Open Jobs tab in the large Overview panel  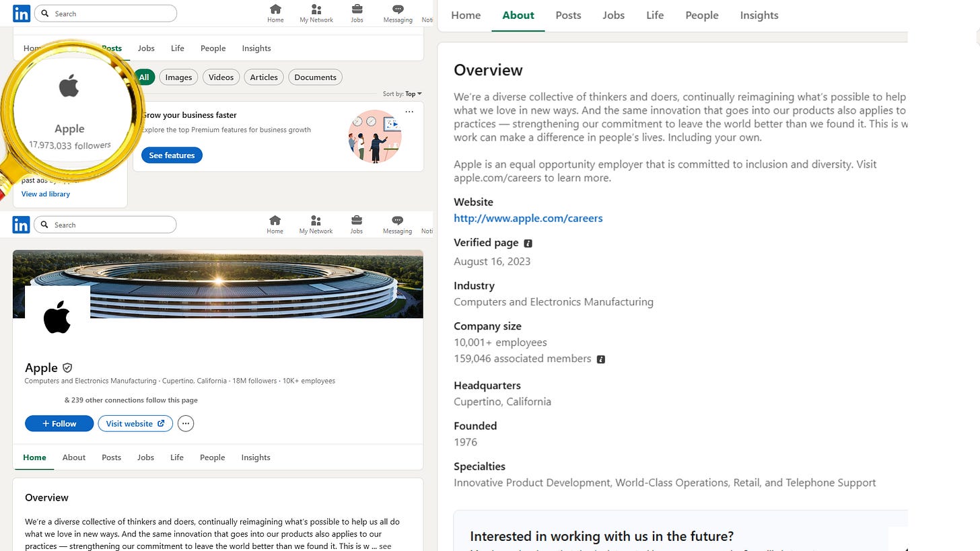613,15
